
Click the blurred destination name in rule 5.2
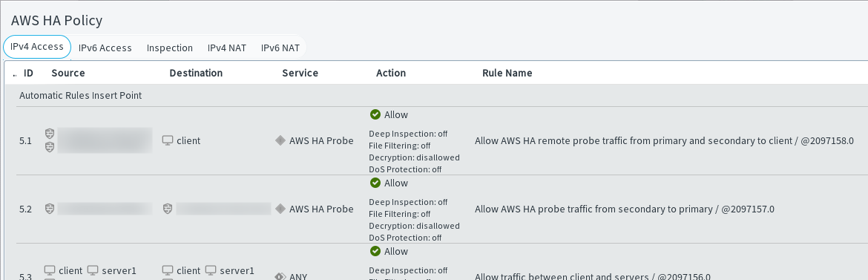click(223, 209)
